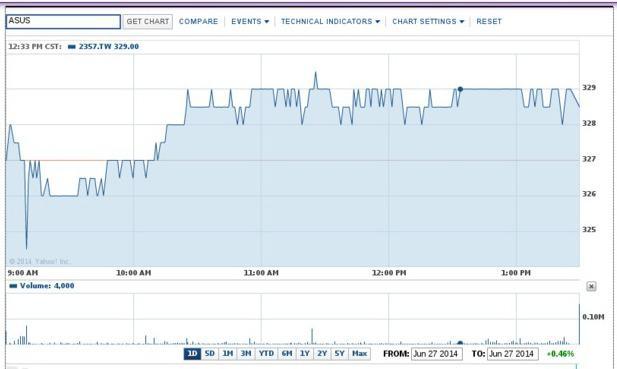Click the TO: label text
The height and width of the screenshot is (369, 617).
478,354
